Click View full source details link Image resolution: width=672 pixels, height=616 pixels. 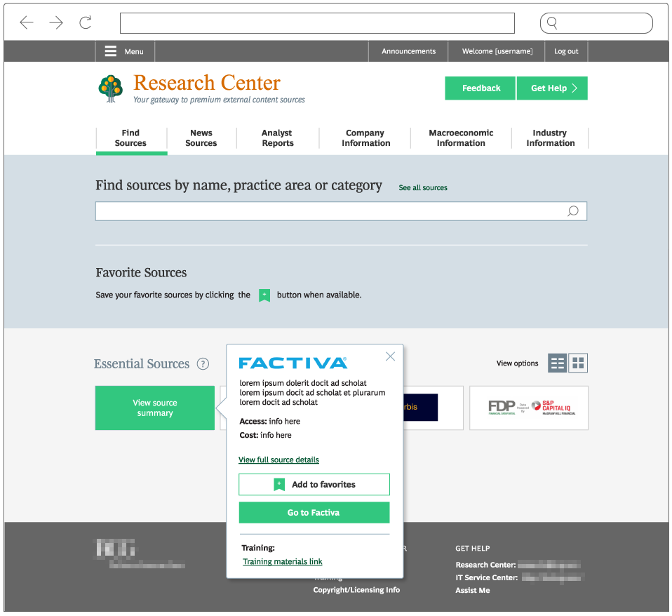pyautogui.click(x=278, y=460)
